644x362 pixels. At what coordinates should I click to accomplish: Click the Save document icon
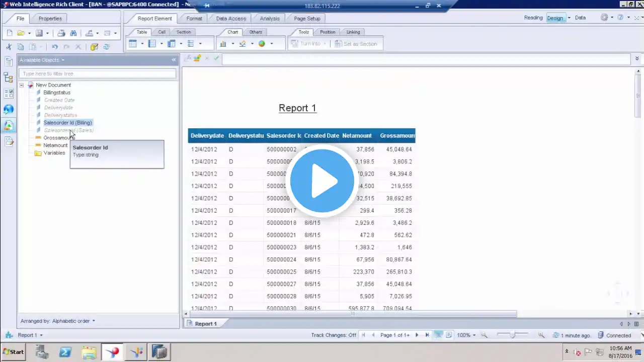(x=39, y=33)
